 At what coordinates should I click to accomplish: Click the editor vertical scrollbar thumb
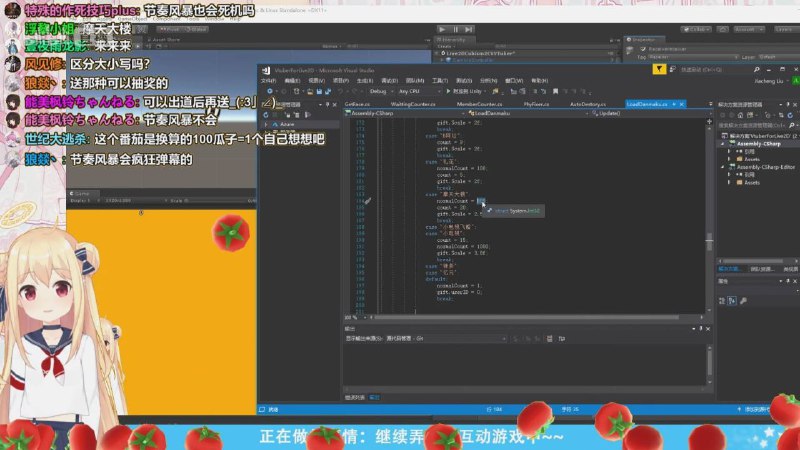(709, 242)
